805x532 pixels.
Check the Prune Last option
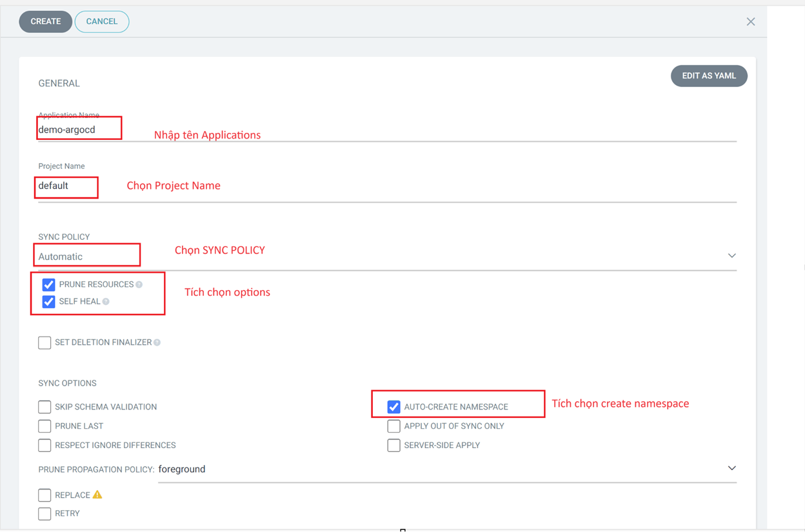(x=45, y=426)
